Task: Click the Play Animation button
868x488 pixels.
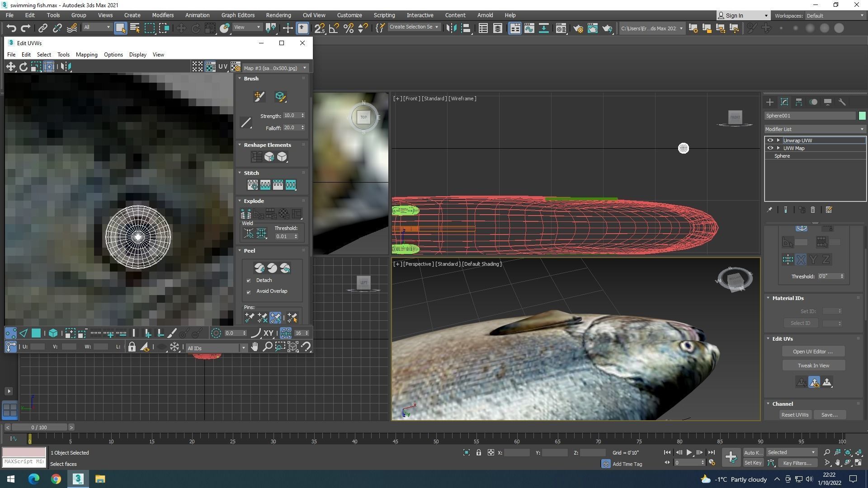Action: pos(689,452)
